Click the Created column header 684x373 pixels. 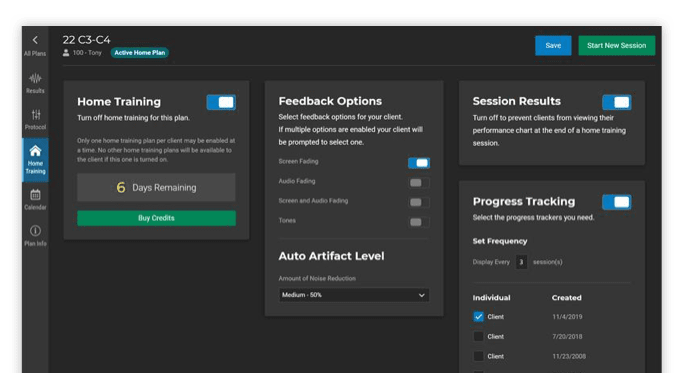566,298
